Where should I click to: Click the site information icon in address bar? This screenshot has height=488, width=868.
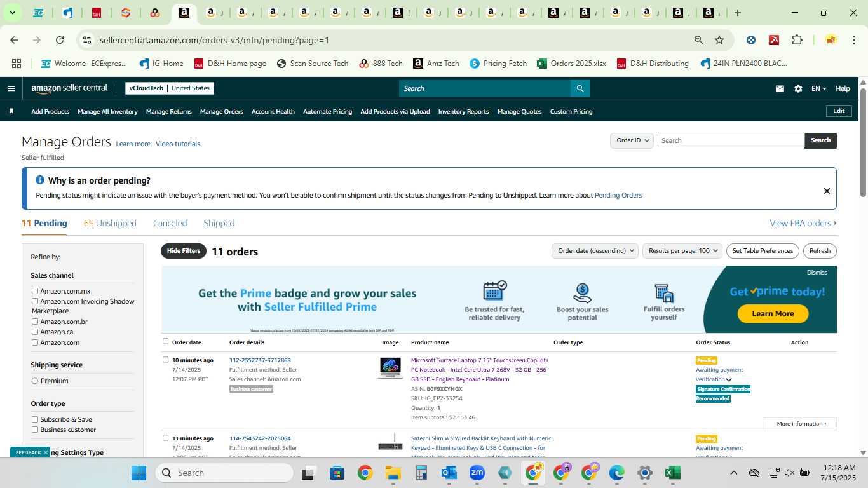click(88, 40)
